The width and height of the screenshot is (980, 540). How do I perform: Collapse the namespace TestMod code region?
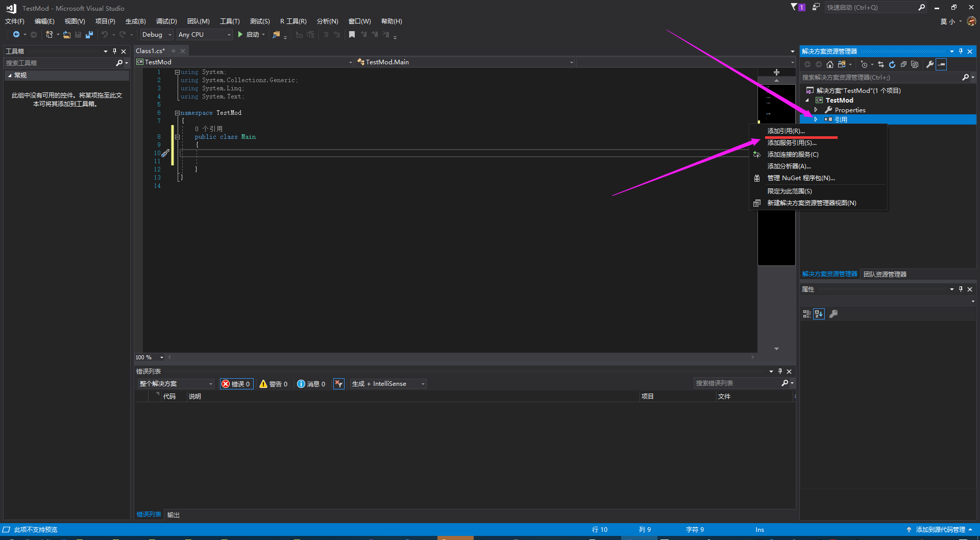(x=177, y=113)
